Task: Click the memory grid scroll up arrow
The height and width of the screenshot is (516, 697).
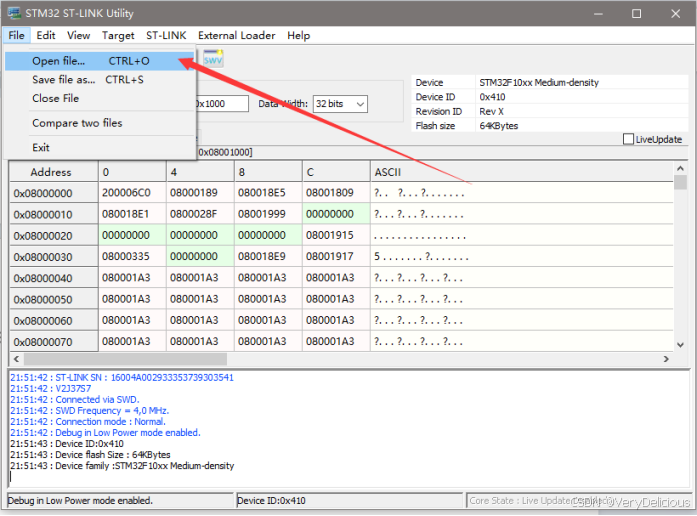Action: [680, 168]
